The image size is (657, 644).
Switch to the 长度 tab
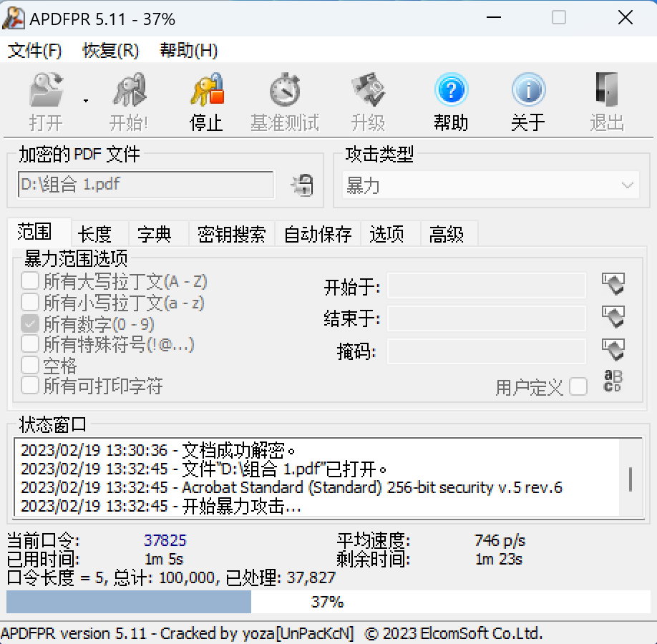99,234
